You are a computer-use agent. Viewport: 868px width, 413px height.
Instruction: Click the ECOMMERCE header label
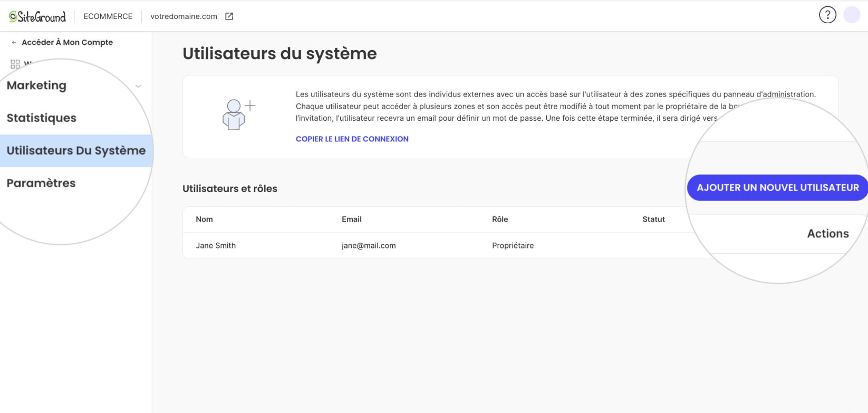(108, 16)
